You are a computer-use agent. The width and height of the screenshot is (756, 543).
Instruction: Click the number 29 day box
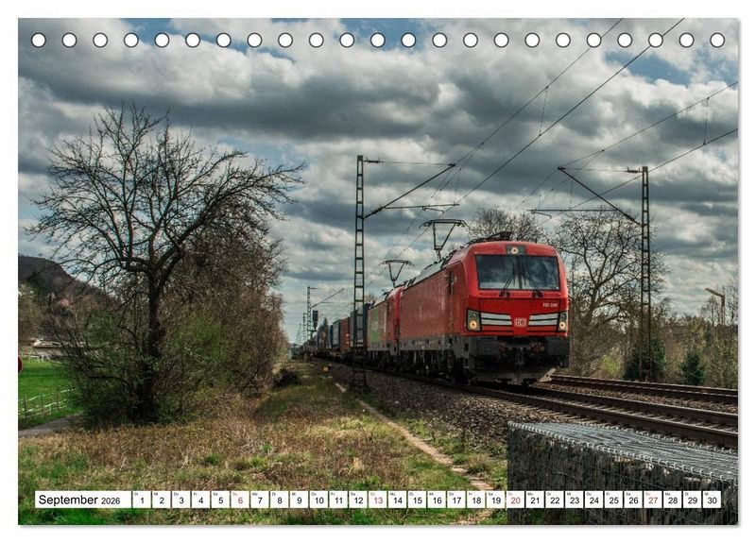(693, 500)
